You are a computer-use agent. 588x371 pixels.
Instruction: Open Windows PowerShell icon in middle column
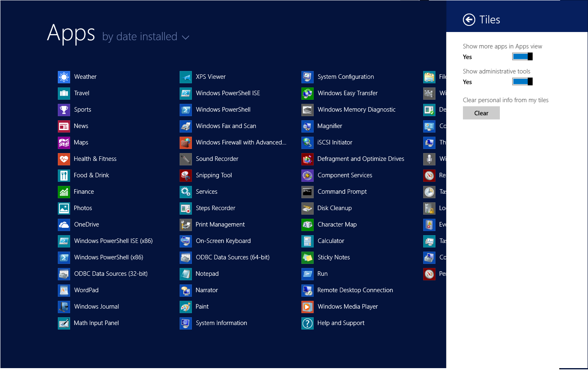point(186,110)
